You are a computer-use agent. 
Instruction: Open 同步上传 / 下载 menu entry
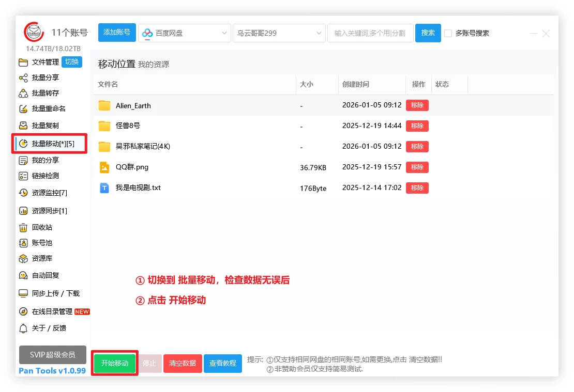pyautogui.click(x=55, y=293)
